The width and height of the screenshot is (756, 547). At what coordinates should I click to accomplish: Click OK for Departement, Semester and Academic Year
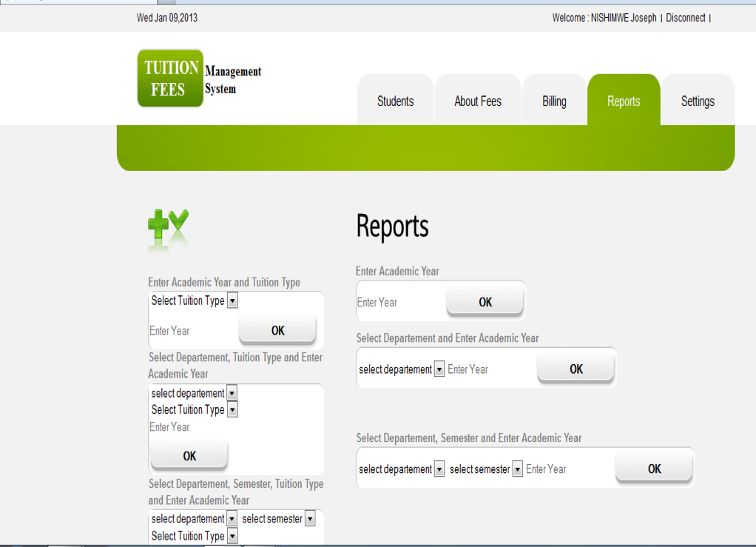(x=654, y=469)
